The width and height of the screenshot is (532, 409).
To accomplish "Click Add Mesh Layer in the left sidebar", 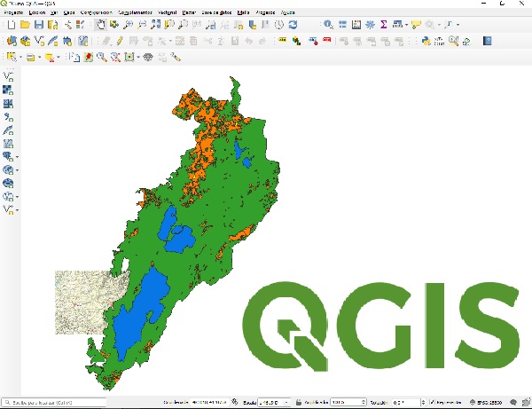I will point(8,104).
